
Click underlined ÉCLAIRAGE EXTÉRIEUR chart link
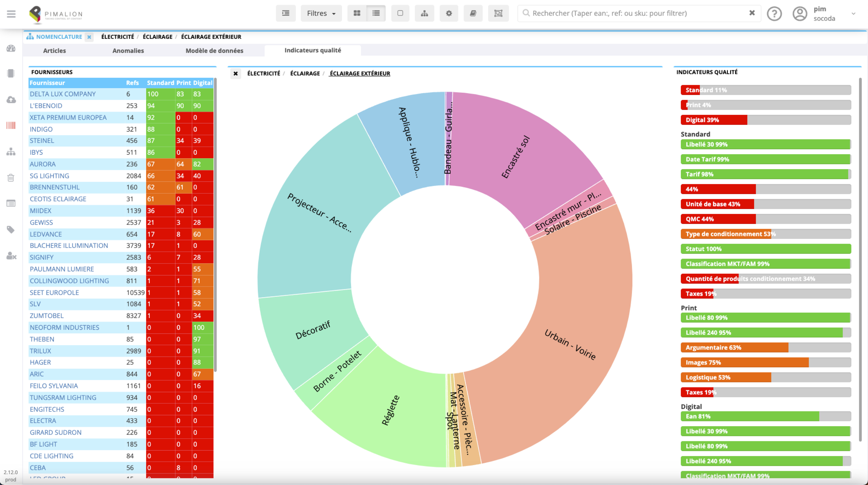point(360,74)
